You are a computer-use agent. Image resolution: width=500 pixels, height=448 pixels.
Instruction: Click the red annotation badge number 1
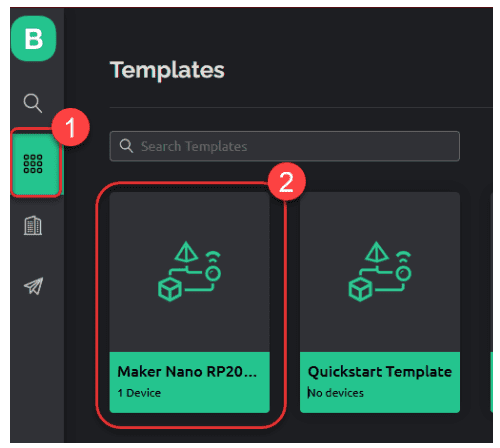71,127
